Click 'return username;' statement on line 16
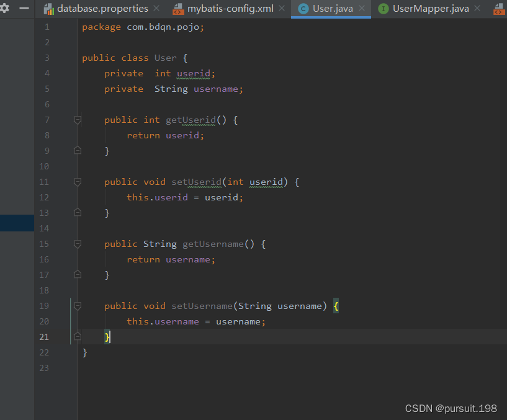 171,259
